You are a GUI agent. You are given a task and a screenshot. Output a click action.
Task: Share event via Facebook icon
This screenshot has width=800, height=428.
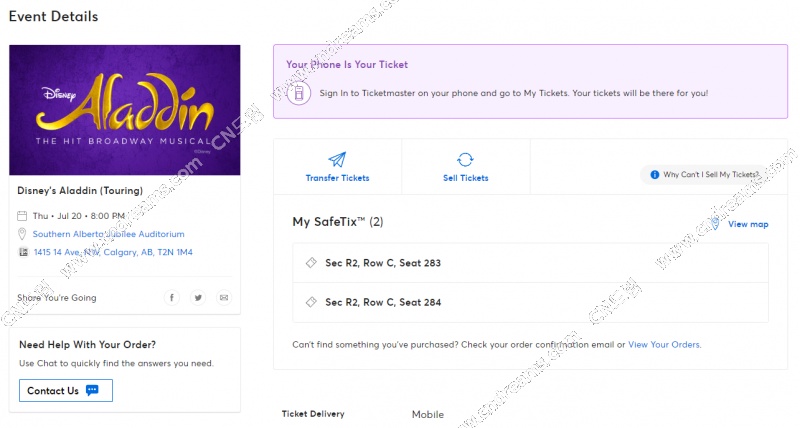click(172, 297)
